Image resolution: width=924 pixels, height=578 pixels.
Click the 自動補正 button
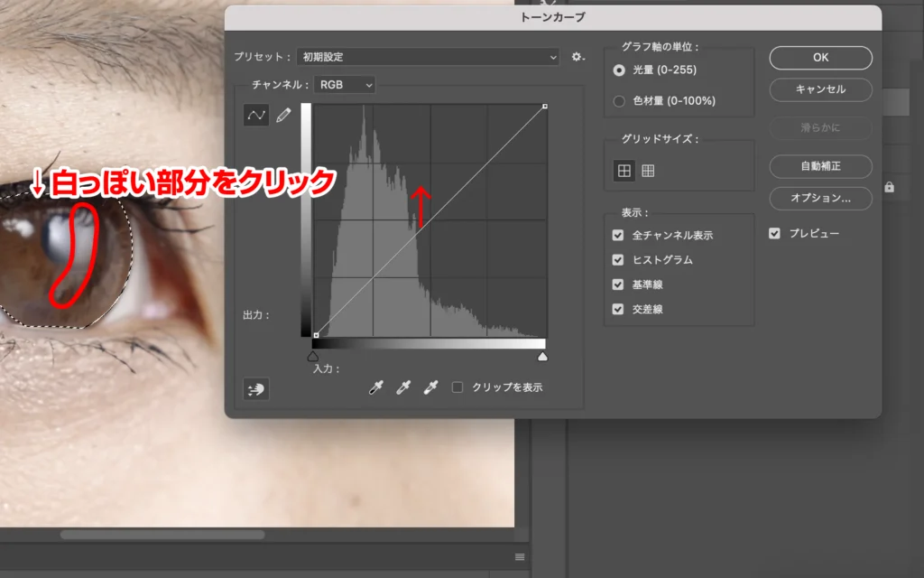pos(820,167)
